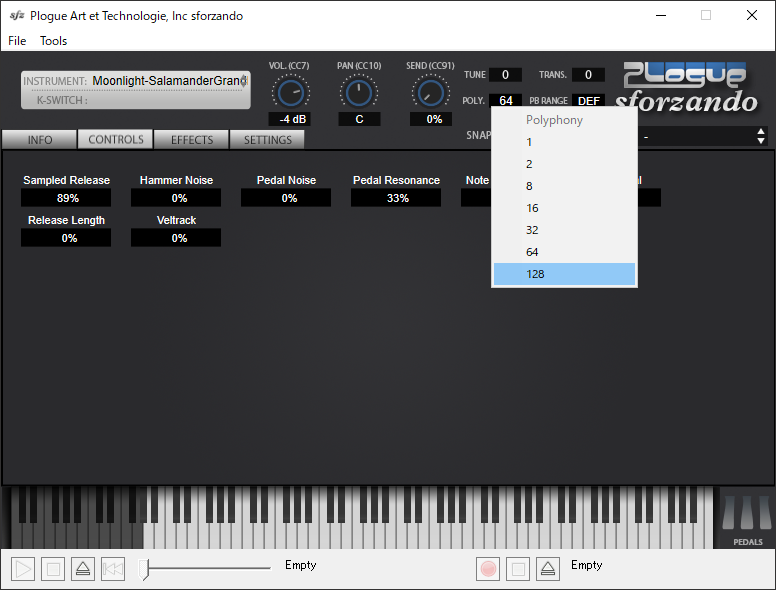The width and height of the screenshot is (776, 590).
Task: Click the Plogue sforzando logo
Action: point(686,87)
